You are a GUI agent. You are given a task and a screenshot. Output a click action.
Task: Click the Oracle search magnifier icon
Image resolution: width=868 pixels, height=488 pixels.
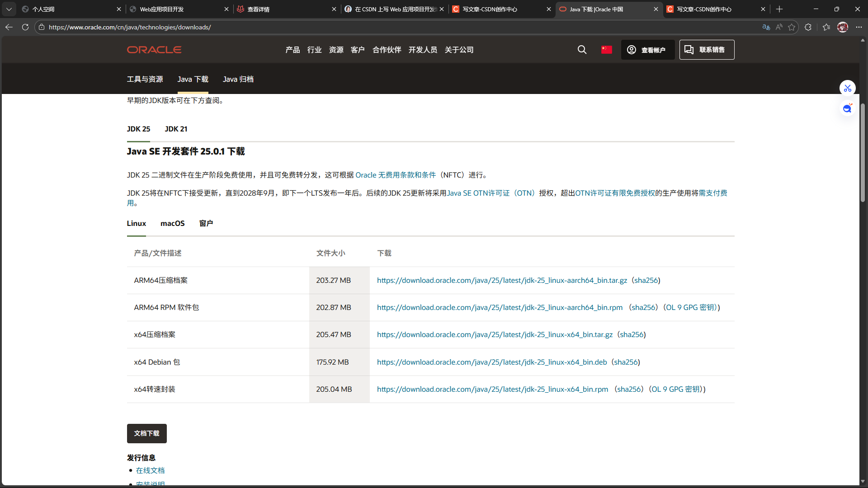(x=582, y=50)
